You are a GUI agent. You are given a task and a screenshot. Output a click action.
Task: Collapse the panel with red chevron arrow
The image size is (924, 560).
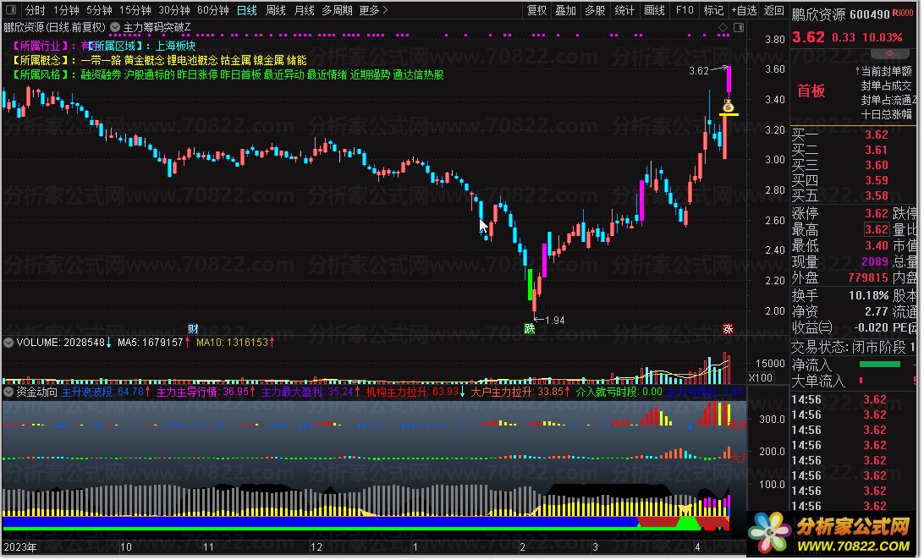coord(889,53)
